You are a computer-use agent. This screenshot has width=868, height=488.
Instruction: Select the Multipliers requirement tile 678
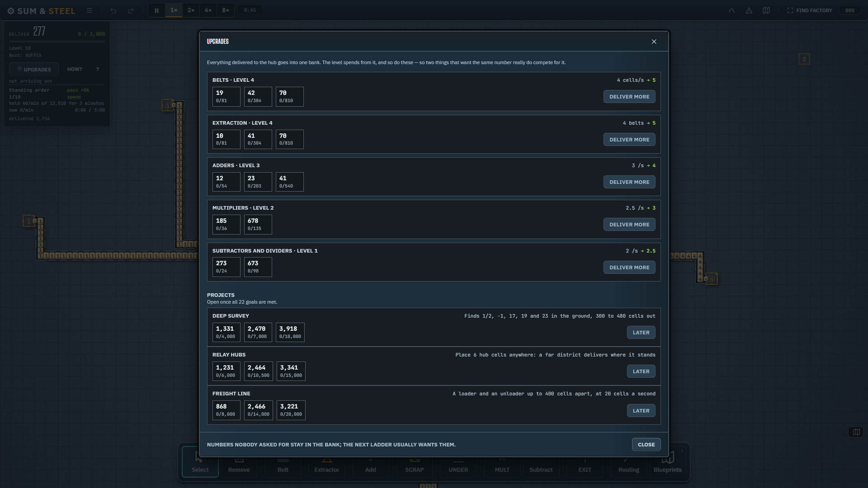pyautogui.click(x=258, y=225)
